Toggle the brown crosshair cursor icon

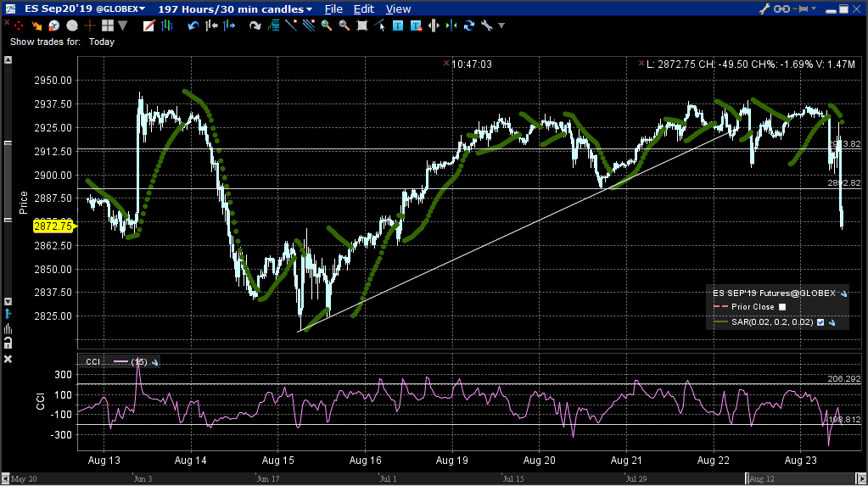pyautogui.click(x=90, y=25)
